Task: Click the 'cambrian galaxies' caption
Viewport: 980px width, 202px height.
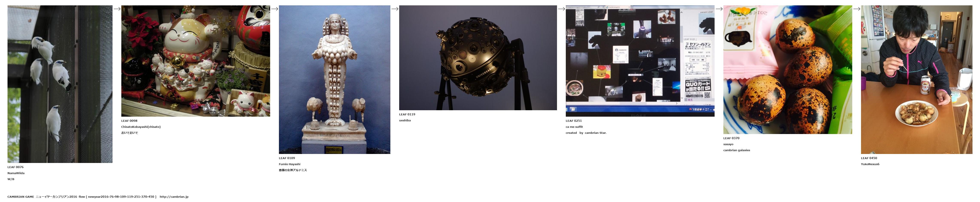Action: pos(737,150)
